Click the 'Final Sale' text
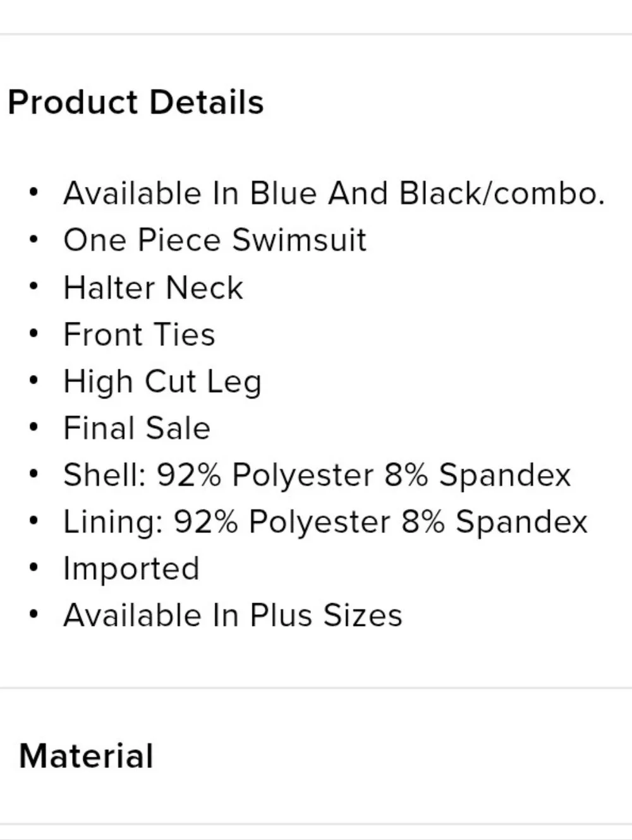 [137, 428]
